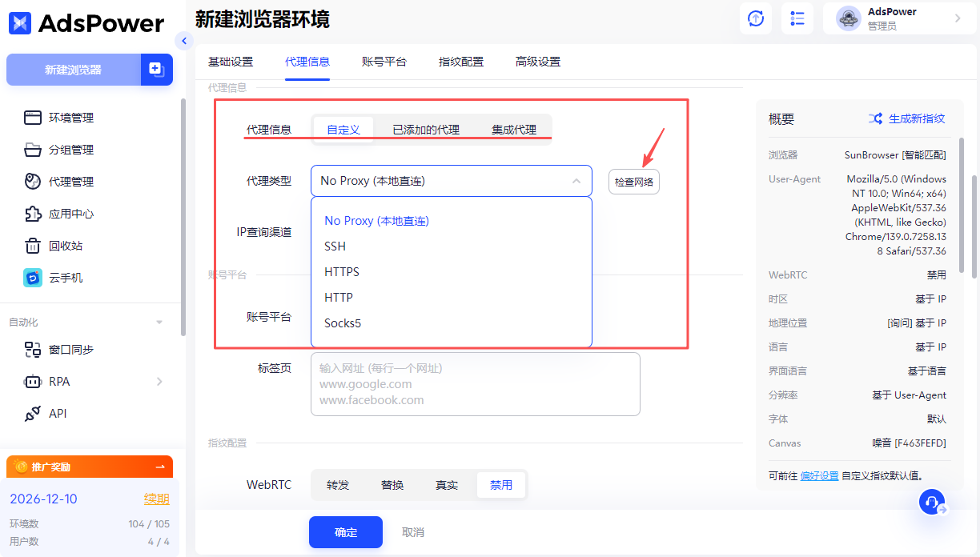
Task: Set WebRTC mode to 转发
Action: (x=338, y=485)
